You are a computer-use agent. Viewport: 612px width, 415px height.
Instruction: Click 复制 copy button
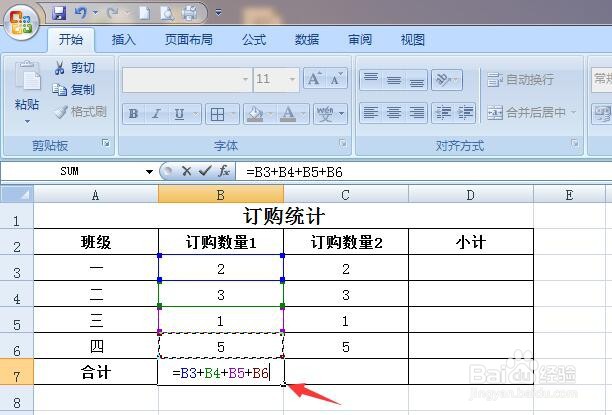74,89
